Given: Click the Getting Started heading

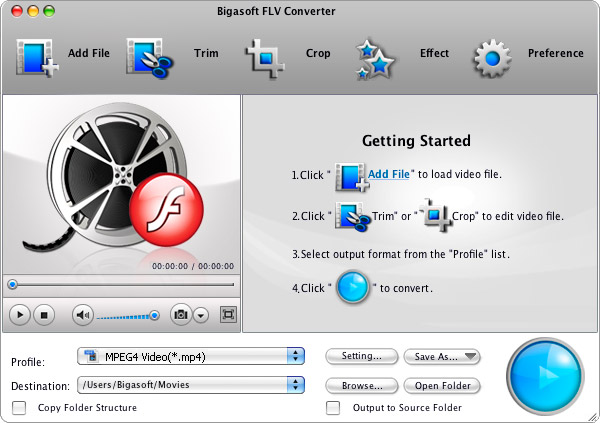Looking at the screenshot, I should 416,141.
